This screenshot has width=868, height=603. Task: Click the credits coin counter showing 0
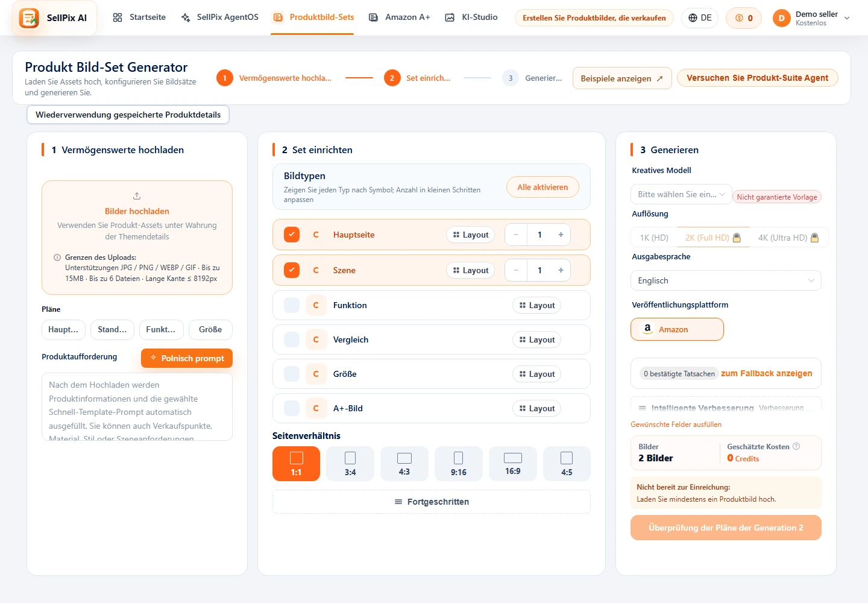[744, 18]
